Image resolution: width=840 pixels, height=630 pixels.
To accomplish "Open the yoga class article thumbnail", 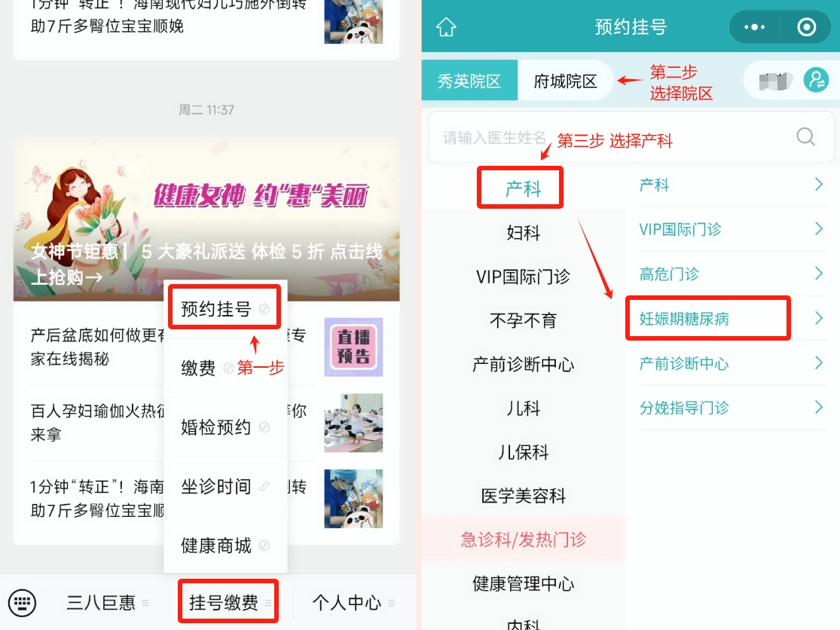I will click(353, 423).
